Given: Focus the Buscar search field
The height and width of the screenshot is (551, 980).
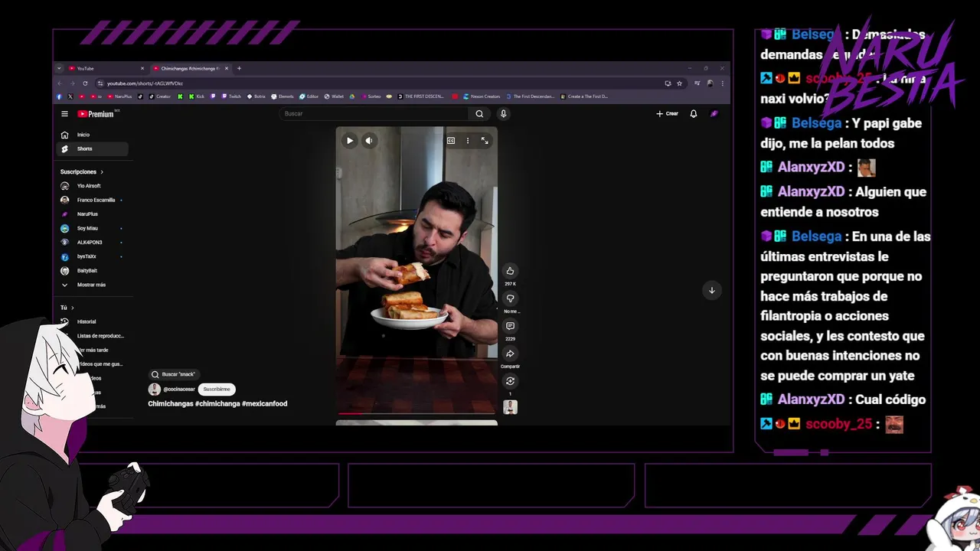Looking at the screenshot, I should tap(375, 114).
